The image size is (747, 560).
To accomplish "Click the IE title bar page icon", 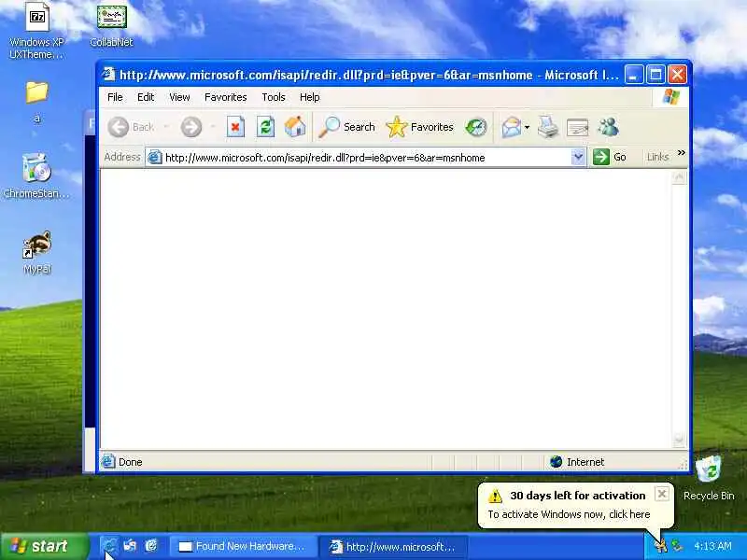I will (109, 75).
